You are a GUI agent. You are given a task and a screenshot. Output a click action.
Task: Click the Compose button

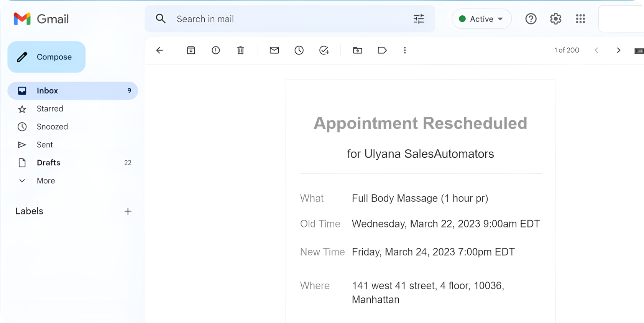point(46,57)
